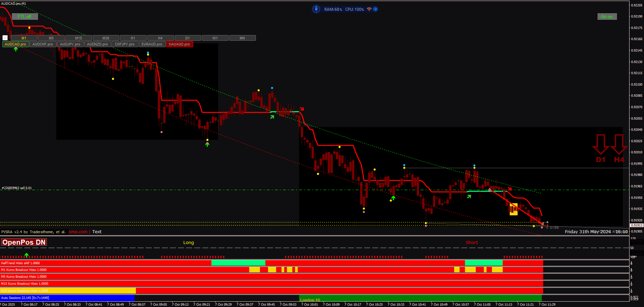Click the green up arrow under AUDCAD.pro
This screenshot has height=307, width=644.
point(16,49)
